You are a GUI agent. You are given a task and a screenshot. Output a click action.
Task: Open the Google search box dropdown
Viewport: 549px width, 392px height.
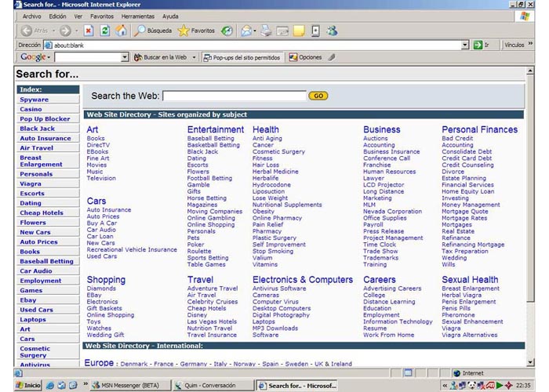(125, 57)
